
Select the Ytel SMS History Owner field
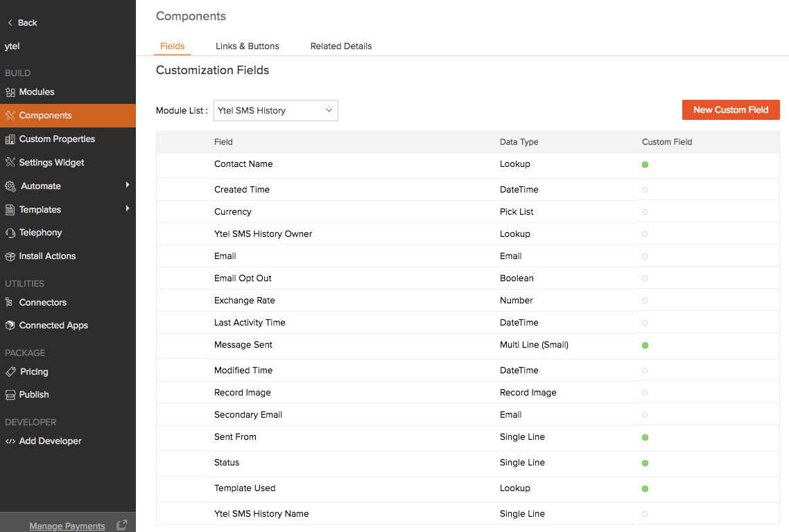click(263, 234)
